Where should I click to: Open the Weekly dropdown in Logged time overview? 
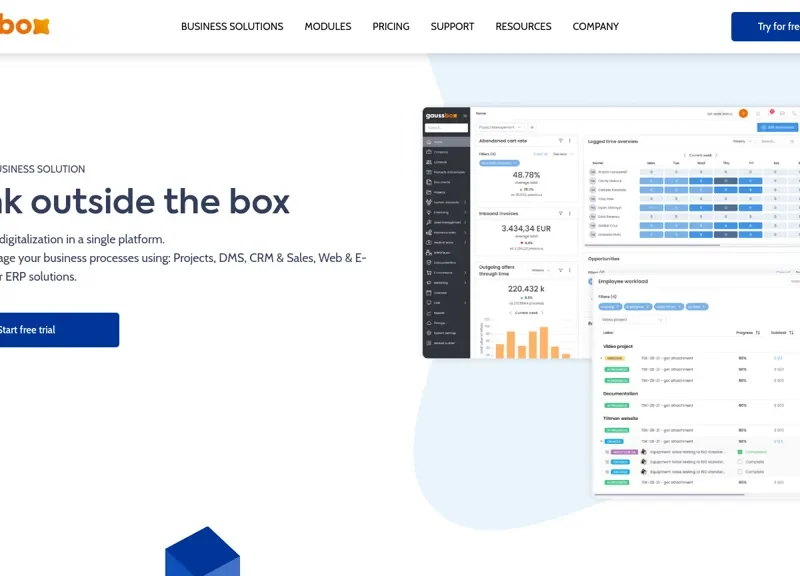[742, 141]
